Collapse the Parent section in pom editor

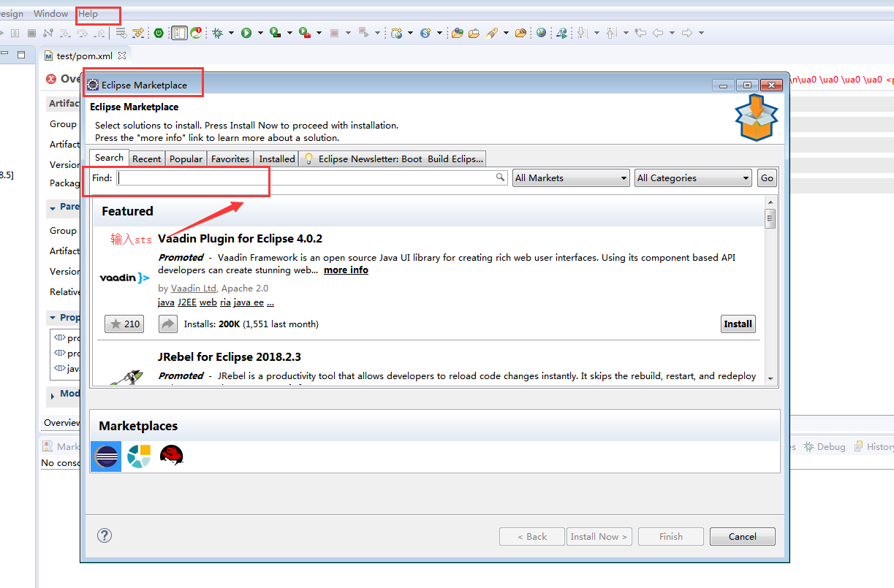click(x=53, y=208)
